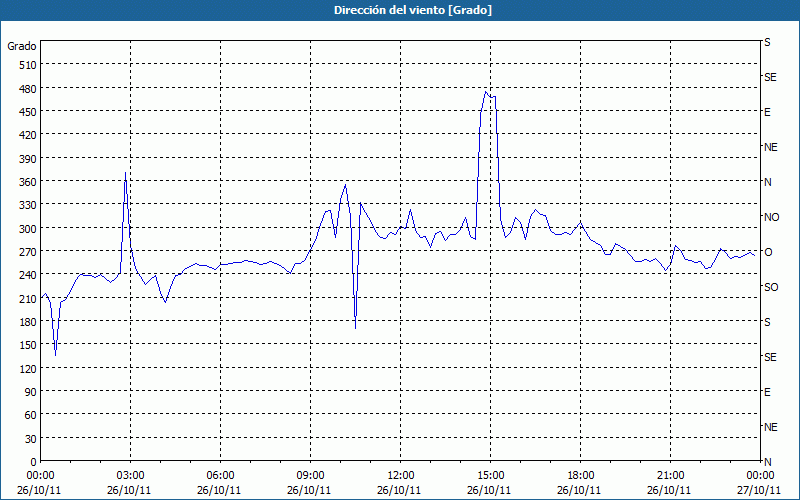Click the highest peak of the blue line
The height and width of the screenshot is (500, 800).
click(486, 91)
